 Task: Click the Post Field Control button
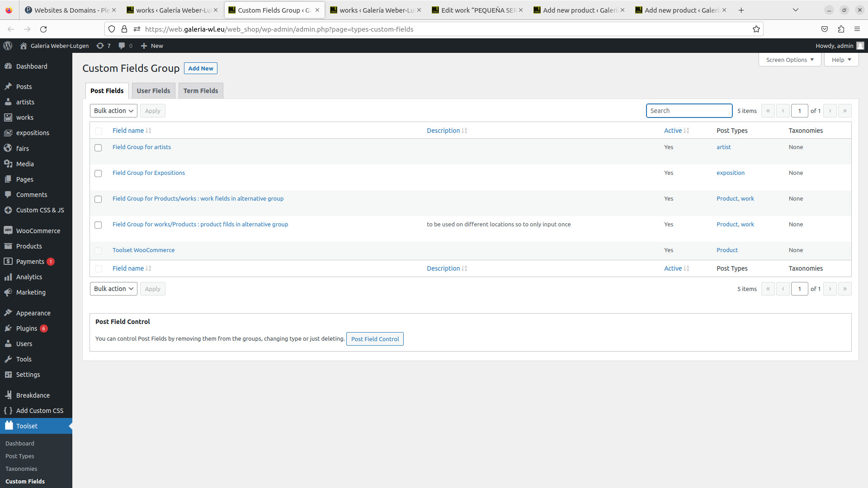click(x=375, y=339)
